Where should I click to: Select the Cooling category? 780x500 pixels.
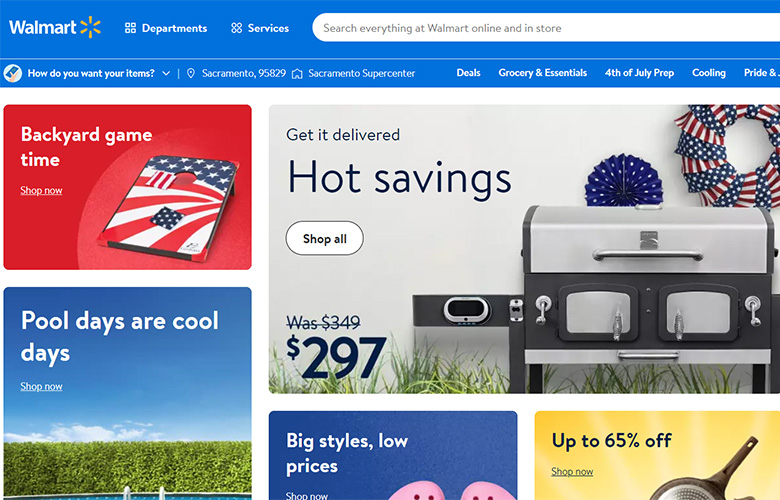[709, 73]
